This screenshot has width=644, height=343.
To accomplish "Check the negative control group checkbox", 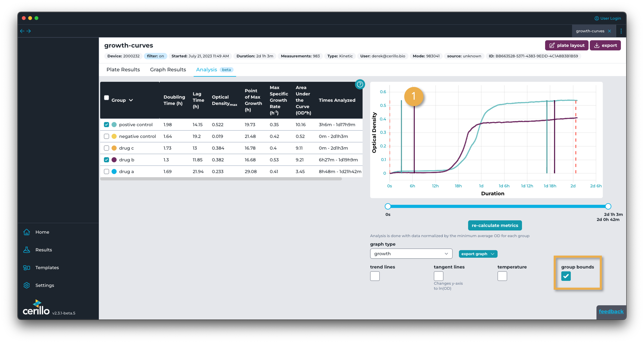I will (x=107, y=136).
